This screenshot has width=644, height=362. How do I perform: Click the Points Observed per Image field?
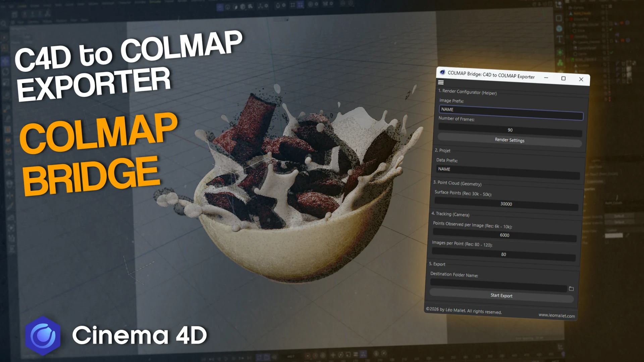click(x=504, y=235)
